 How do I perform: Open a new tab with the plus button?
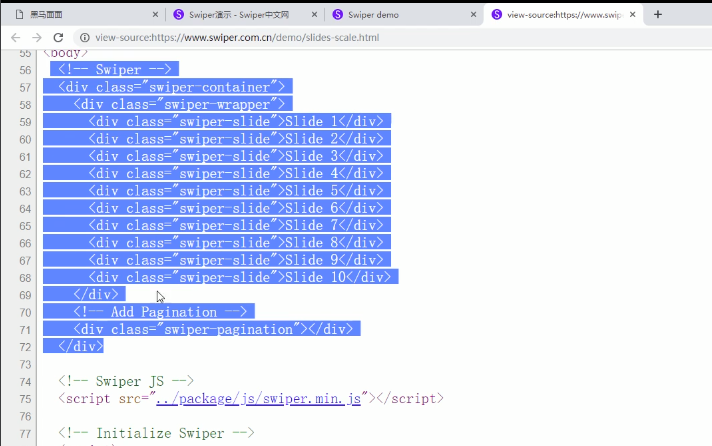[658, 15]
